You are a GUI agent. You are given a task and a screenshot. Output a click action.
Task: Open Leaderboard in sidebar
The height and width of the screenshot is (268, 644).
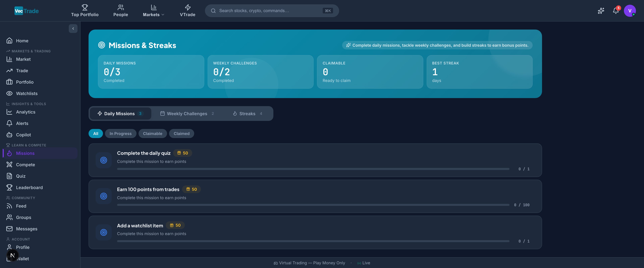pyautogui.click(x=40, y=188)
